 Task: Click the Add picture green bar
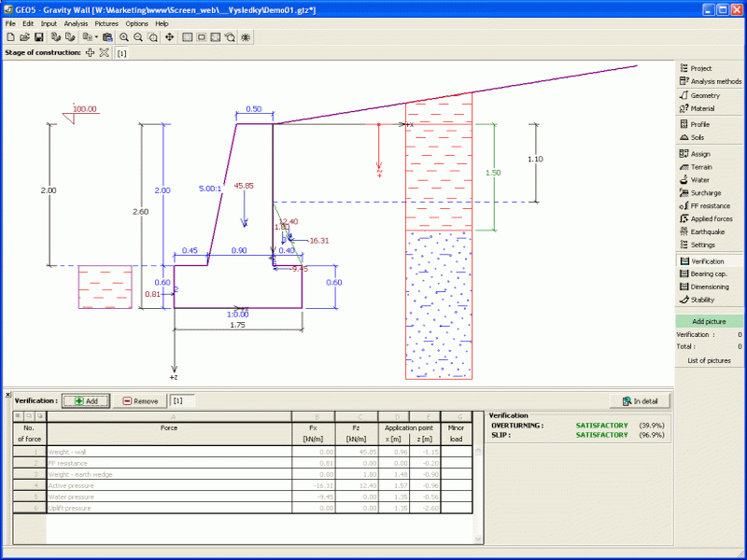[708, 320]
